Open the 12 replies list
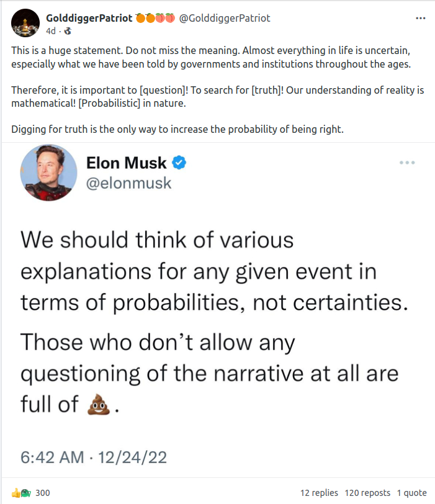Image resolution: width=435 pixels, height=504 pixels. pos(319,493)
